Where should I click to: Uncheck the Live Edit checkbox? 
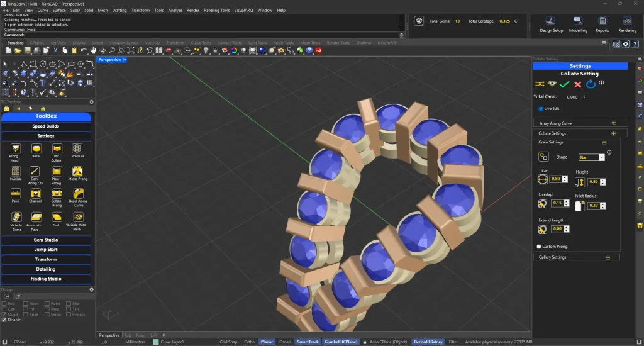pyautogui.click(x=541, y=109)
